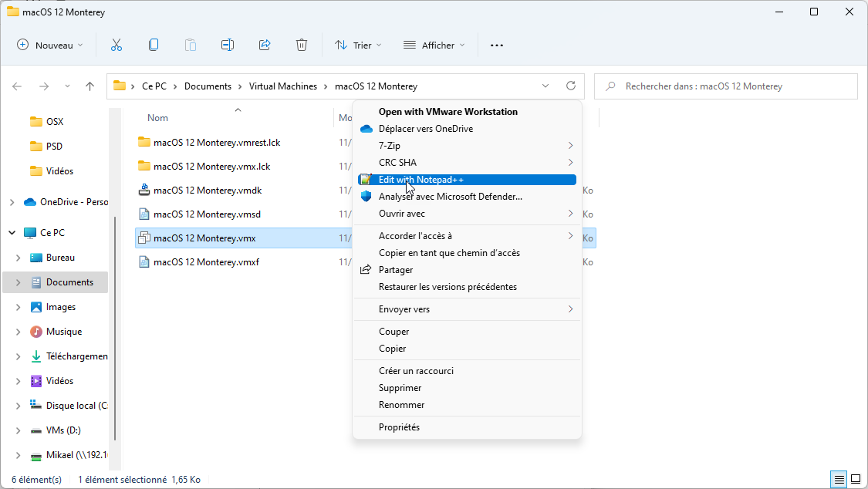Choose Propriétés in context menu

coord(468,427)
